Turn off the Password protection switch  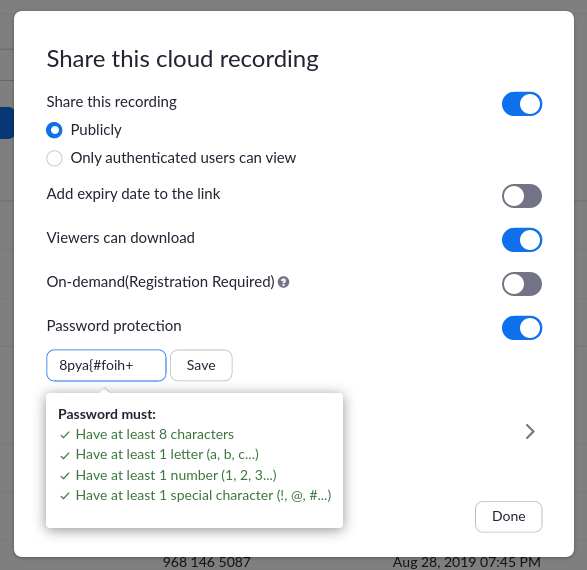point(522,328)
